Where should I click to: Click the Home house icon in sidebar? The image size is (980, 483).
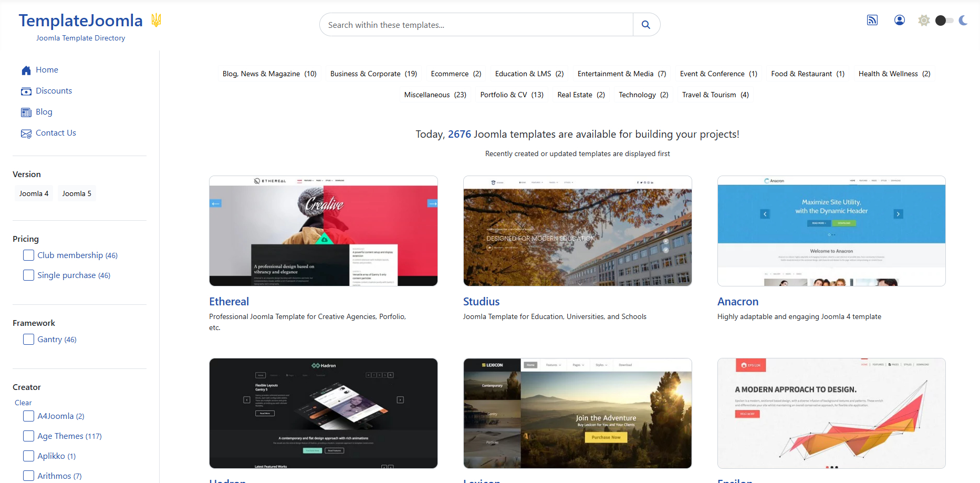[26, 70]
